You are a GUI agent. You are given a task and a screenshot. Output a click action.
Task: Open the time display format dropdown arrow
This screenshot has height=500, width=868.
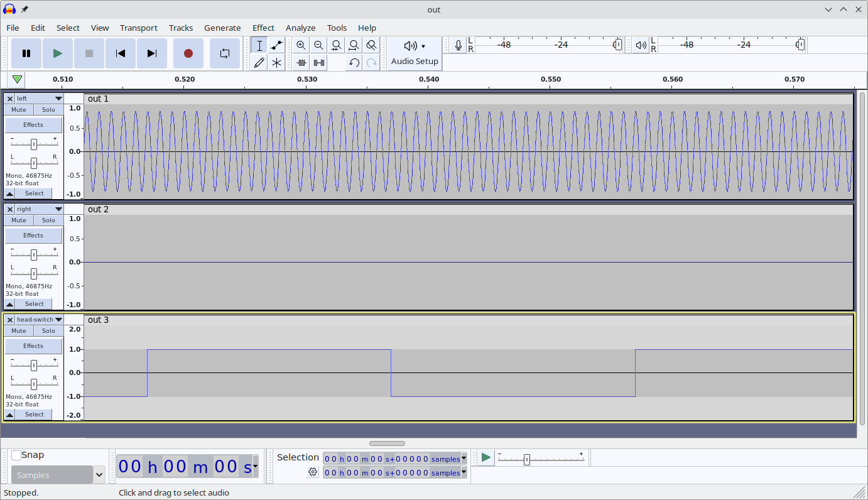pos(255,466)
